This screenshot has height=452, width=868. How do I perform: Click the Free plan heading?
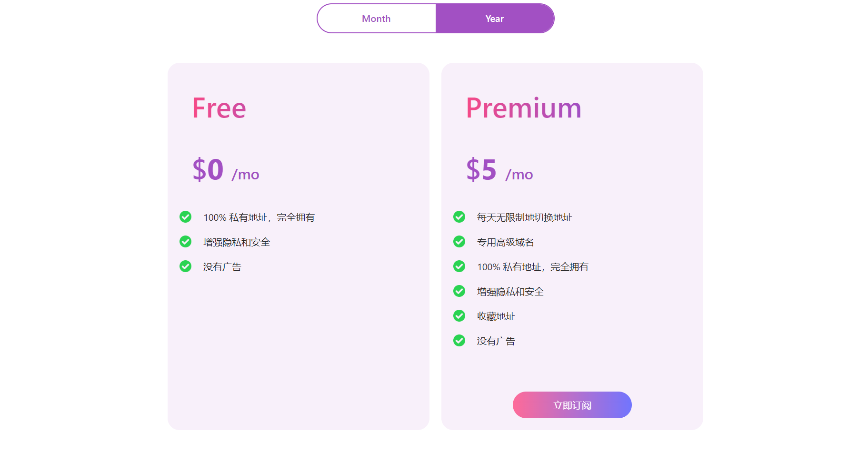pos(219,108)
